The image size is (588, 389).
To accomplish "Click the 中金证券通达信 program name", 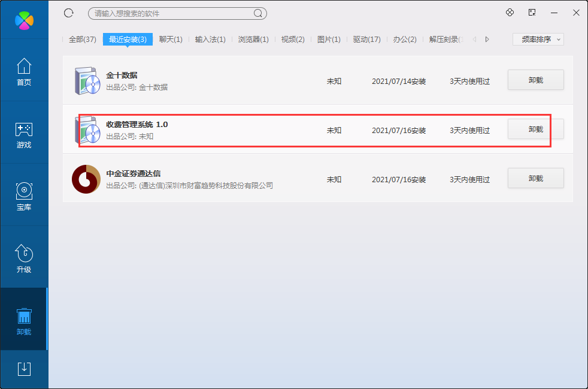I will (134, 173).
